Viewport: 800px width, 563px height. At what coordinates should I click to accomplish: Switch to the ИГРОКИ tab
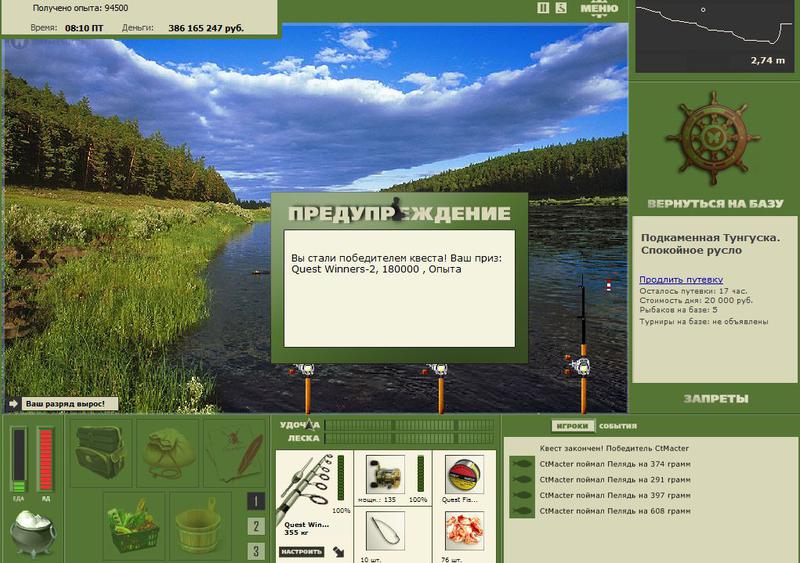click(572, 426)
